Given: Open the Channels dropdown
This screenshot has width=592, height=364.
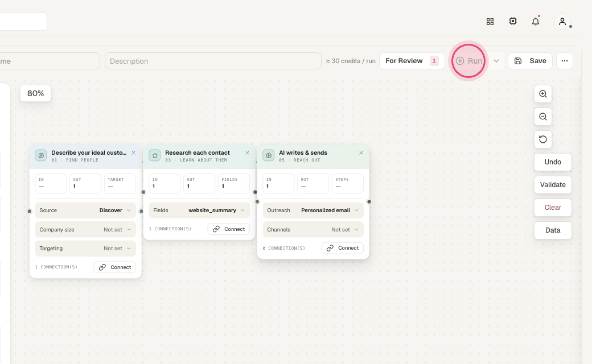Looking at the screenshot, I should pos(313,230).
